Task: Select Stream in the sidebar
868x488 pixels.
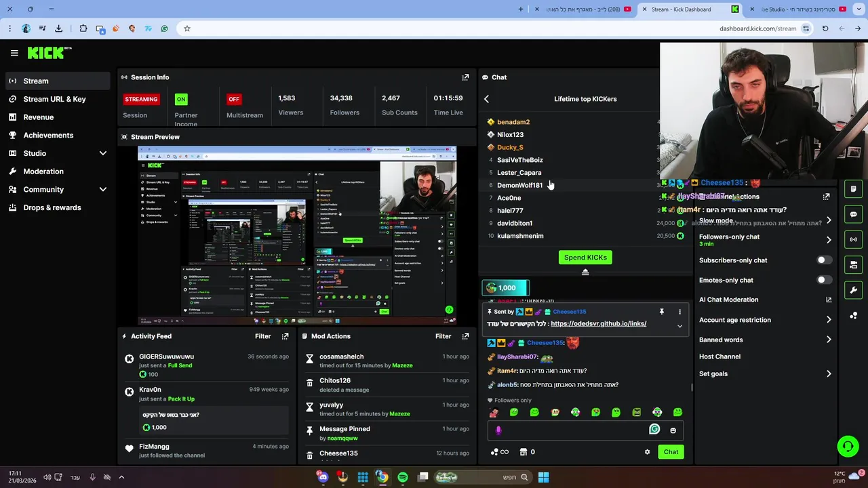Action: [58, 81]
